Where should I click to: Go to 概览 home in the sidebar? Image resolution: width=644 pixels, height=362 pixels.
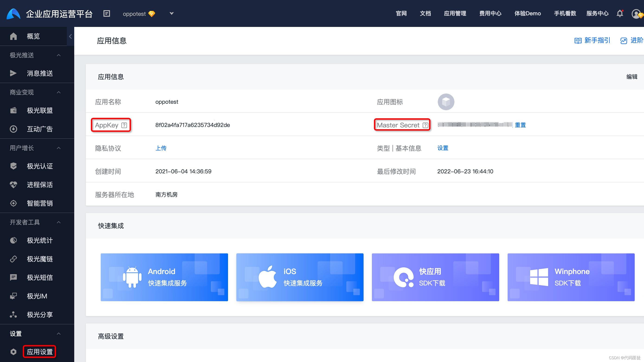[33, 36]
